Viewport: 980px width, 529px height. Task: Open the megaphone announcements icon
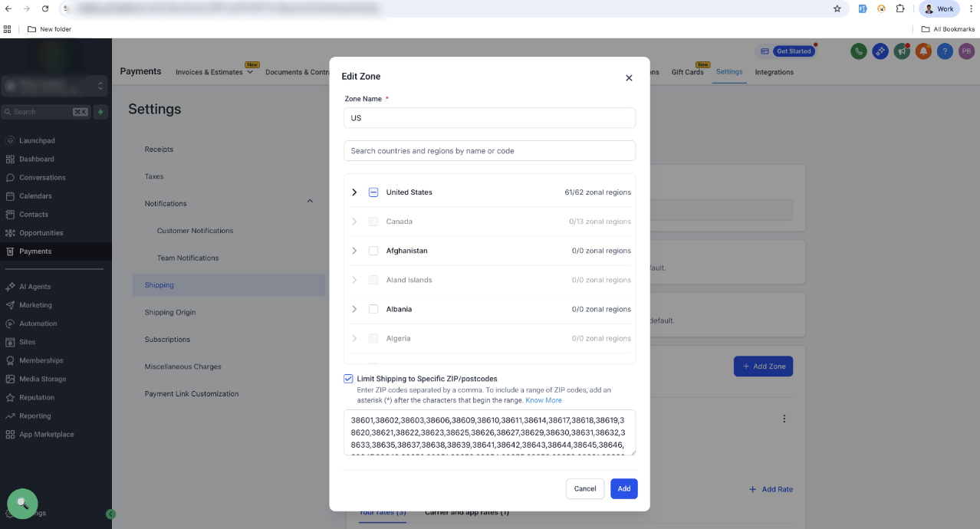pyautogui.click(x=902, y=51)
